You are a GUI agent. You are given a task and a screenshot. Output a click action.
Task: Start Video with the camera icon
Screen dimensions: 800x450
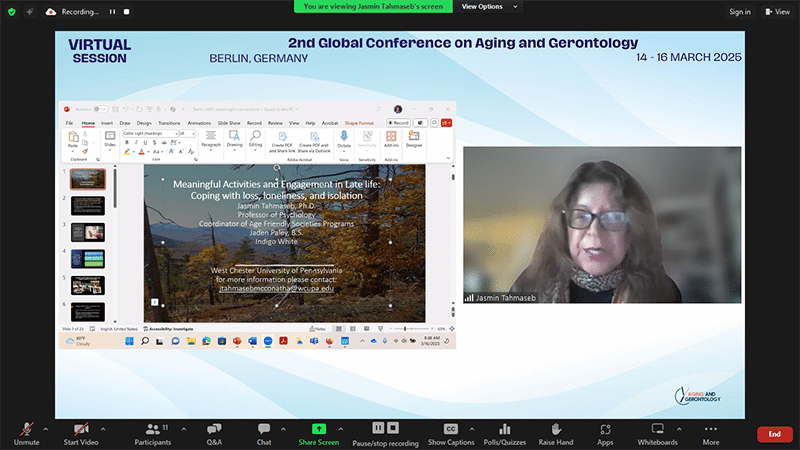(x=80, y=428)
